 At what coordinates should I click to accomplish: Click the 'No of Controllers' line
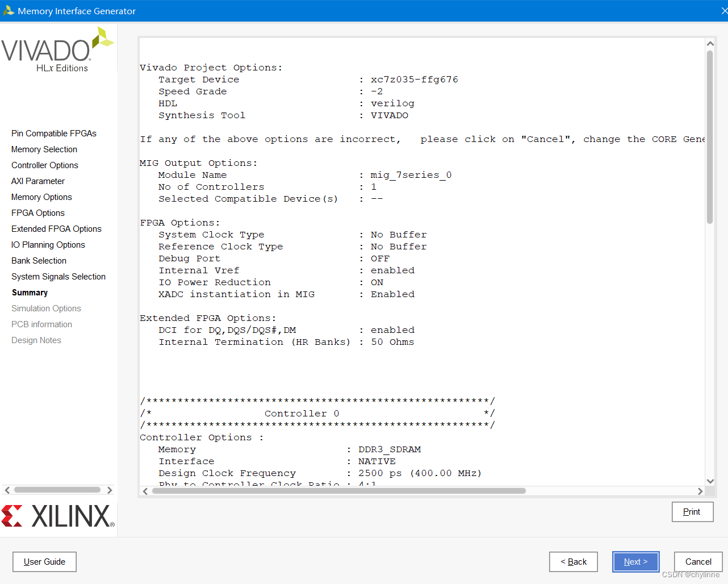point(267,187)
